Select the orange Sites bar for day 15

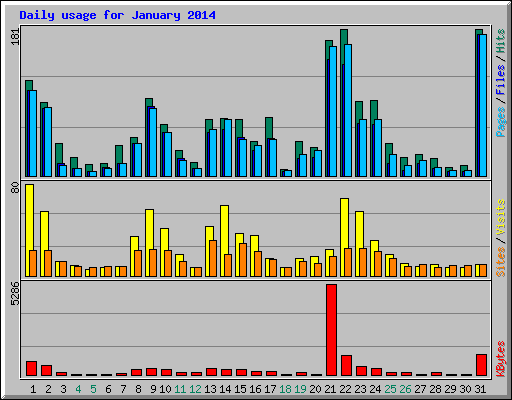tap(243, 260)
